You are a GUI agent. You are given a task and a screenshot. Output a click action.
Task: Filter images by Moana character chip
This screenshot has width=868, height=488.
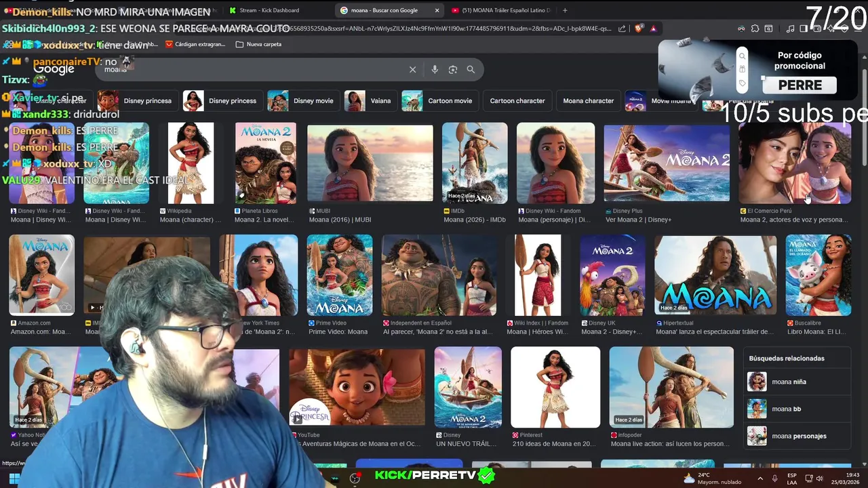pos(588,101)
